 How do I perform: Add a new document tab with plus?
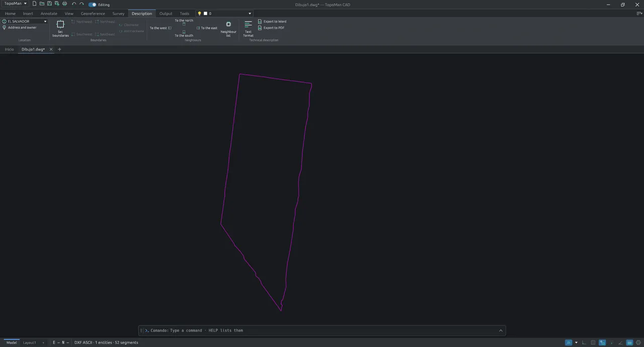(59, 49)
